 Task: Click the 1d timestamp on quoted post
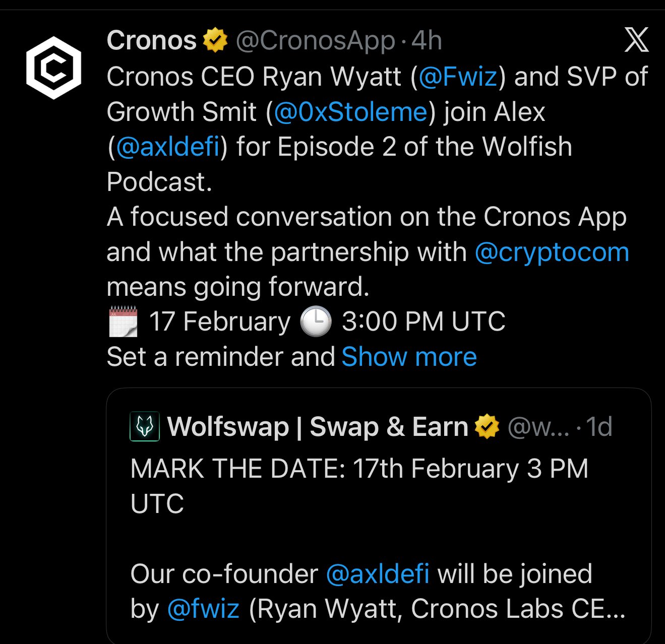coord(599,427)
